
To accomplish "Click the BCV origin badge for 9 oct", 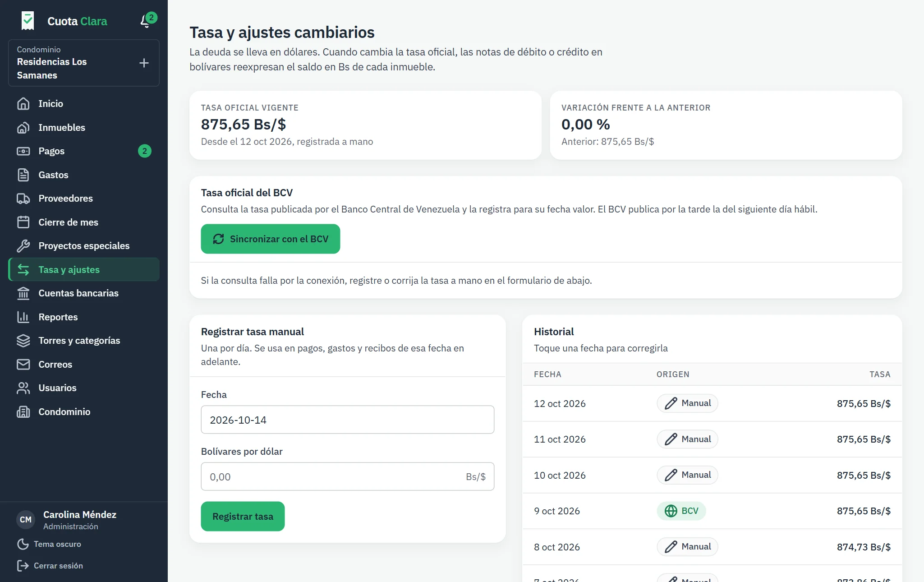I will point(681,511).
